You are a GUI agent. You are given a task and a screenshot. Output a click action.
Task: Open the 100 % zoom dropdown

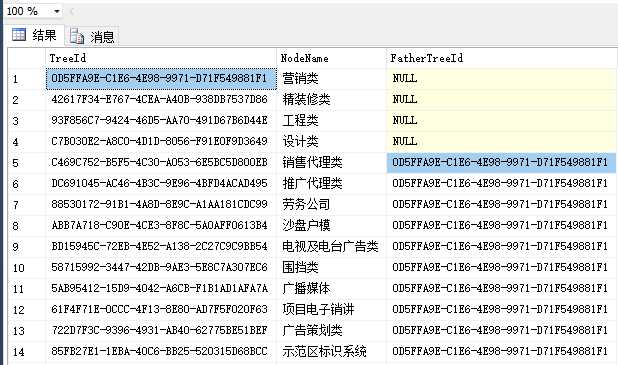[57, 11]
